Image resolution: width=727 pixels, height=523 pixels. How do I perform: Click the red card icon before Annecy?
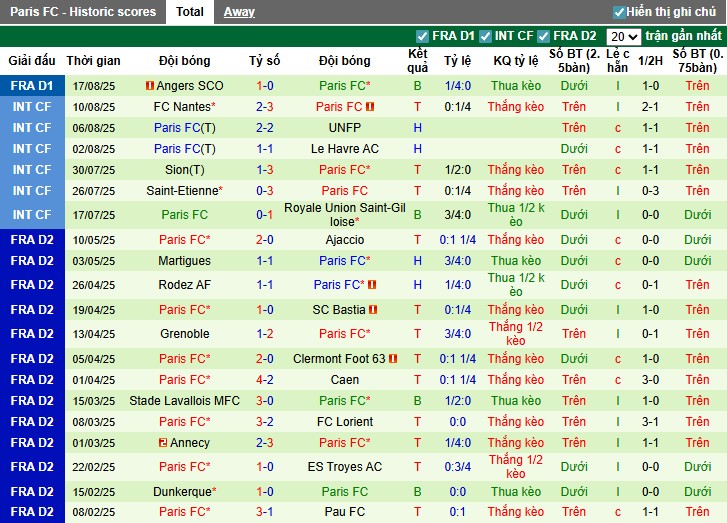tap(163, 443)
